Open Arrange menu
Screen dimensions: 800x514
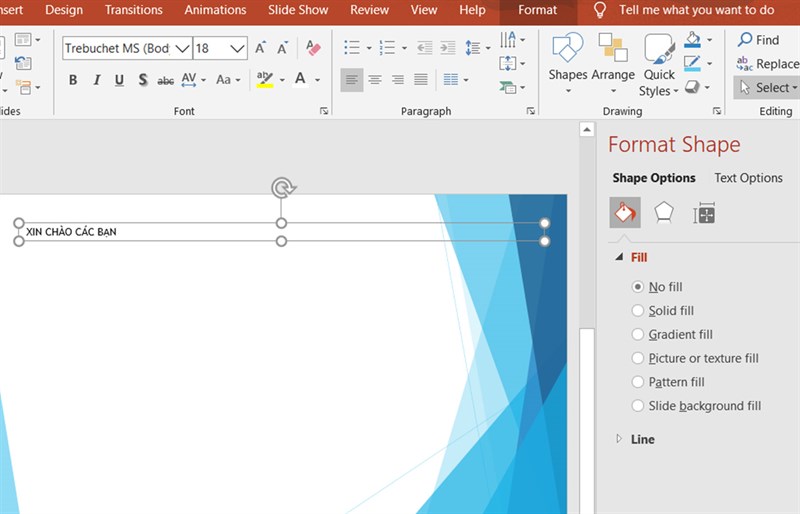613,64
